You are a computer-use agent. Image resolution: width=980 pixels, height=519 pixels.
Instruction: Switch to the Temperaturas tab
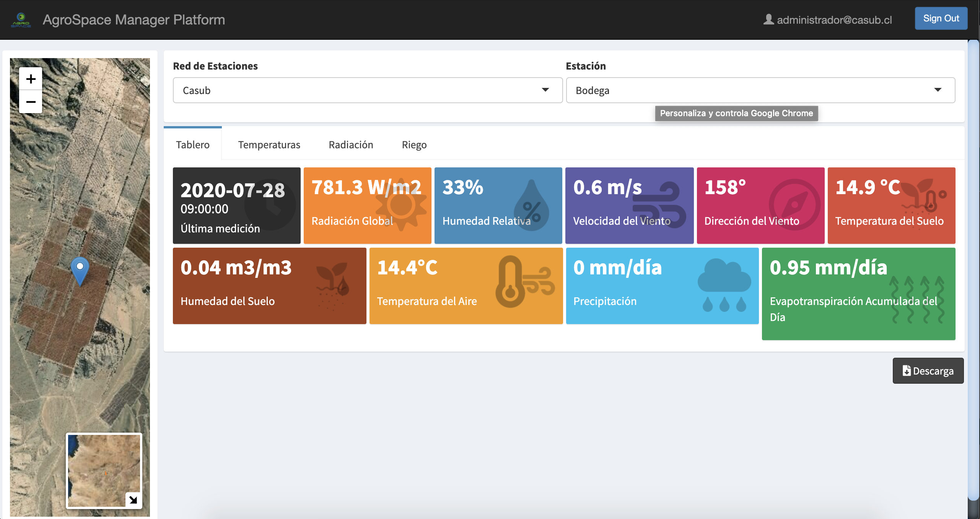coord(269,144)
